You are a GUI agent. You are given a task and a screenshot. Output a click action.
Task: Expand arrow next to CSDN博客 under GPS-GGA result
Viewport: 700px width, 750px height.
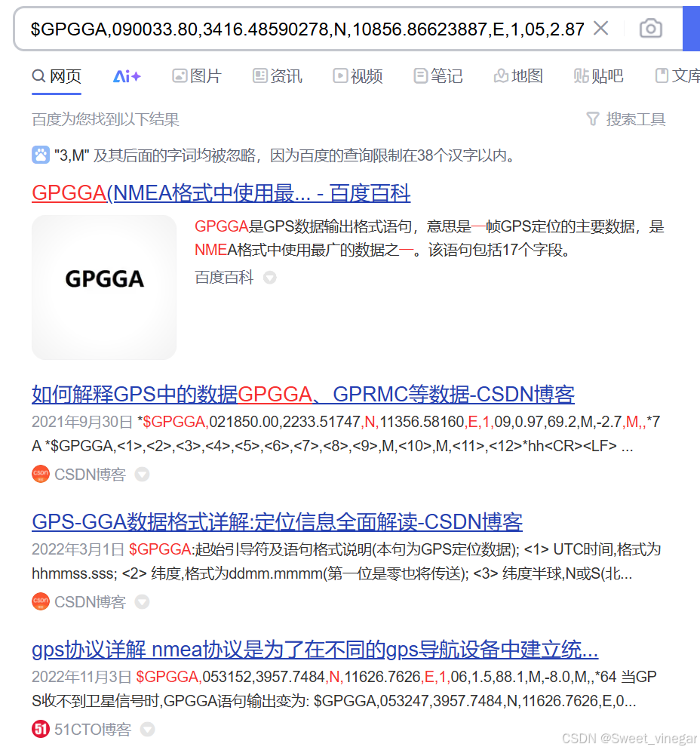tap(142, 601)
